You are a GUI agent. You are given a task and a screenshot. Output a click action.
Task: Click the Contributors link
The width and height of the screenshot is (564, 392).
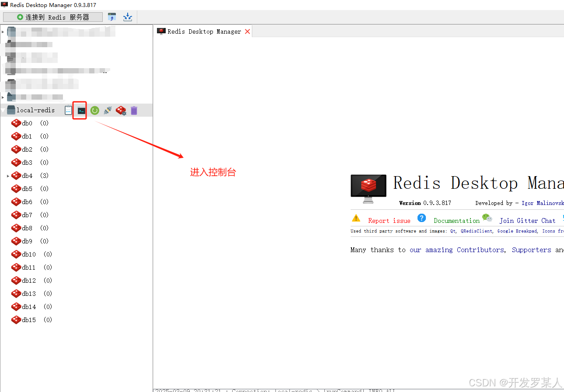click(480, 250)
